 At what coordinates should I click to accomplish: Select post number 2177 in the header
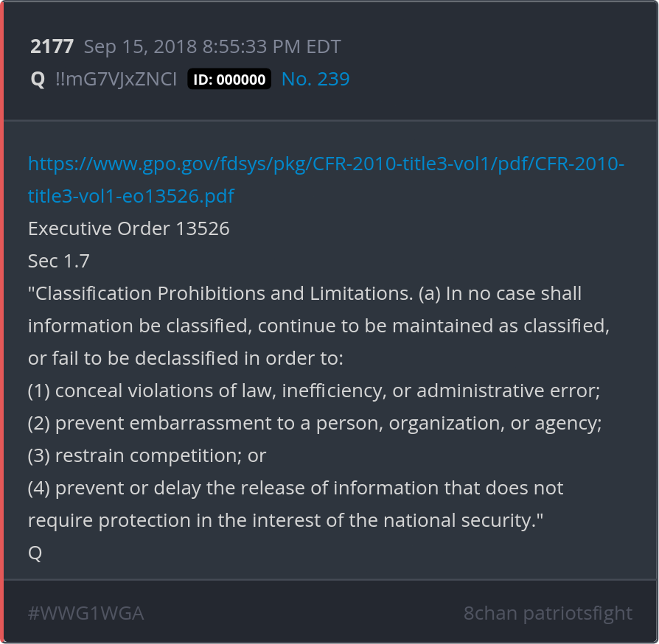point(52,47)
